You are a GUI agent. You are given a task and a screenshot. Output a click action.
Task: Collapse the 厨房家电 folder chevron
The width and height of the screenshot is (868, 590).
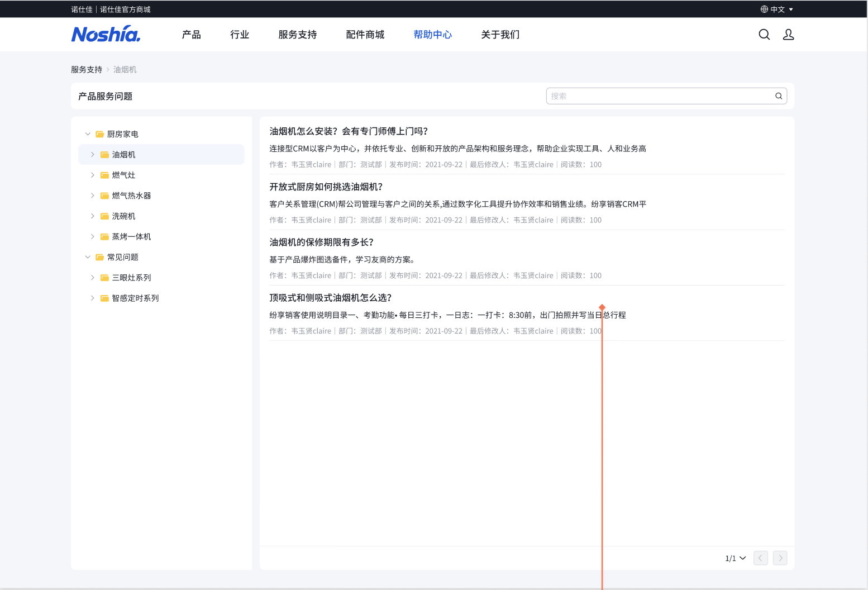[x=88, y=134]
